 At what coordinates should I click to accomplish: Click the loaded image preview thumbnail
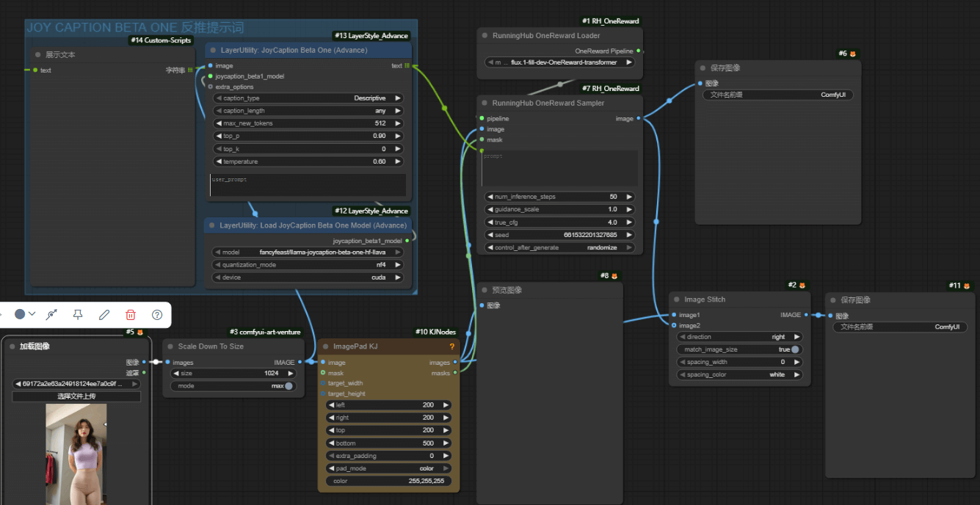pyautogui.click(x=76, y=454)
